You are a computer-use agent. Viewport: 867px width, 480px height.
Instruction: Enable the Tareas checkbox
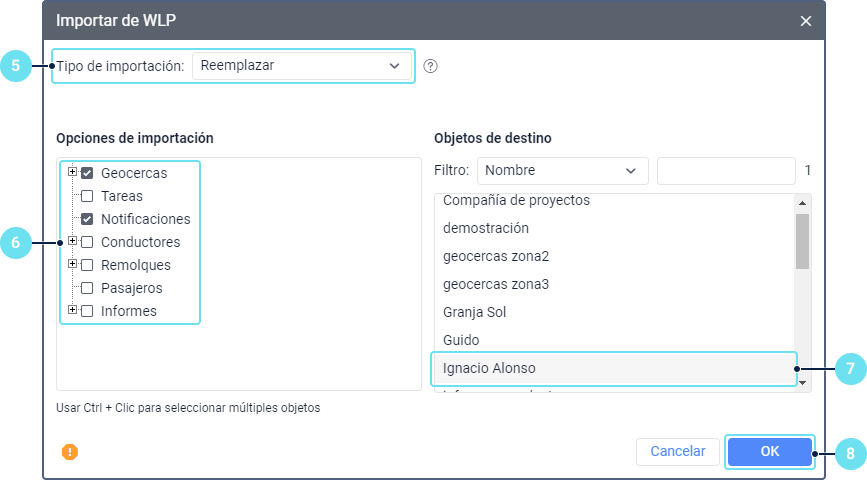point(87,196)
